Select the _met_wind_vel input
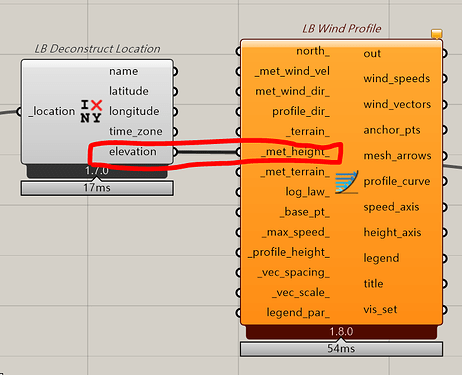The height and width of the screenshot is (375, 462). (292, 71)
